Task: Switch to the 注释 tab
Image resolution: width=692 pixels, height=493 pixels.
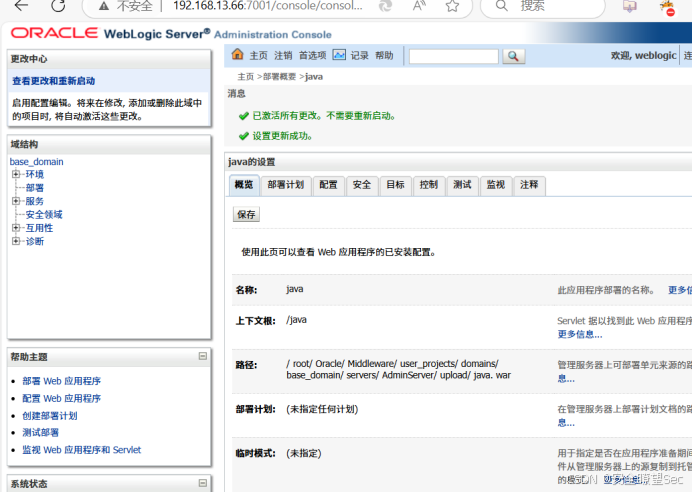Action: 529,185
